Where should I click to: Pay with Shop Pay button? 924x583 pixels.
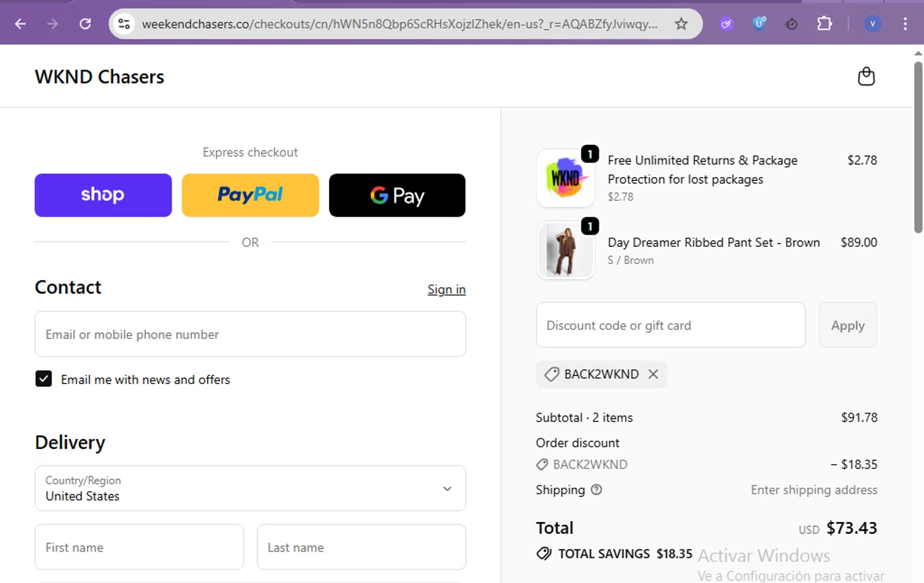pyautogui.click(x=103, y=195)
